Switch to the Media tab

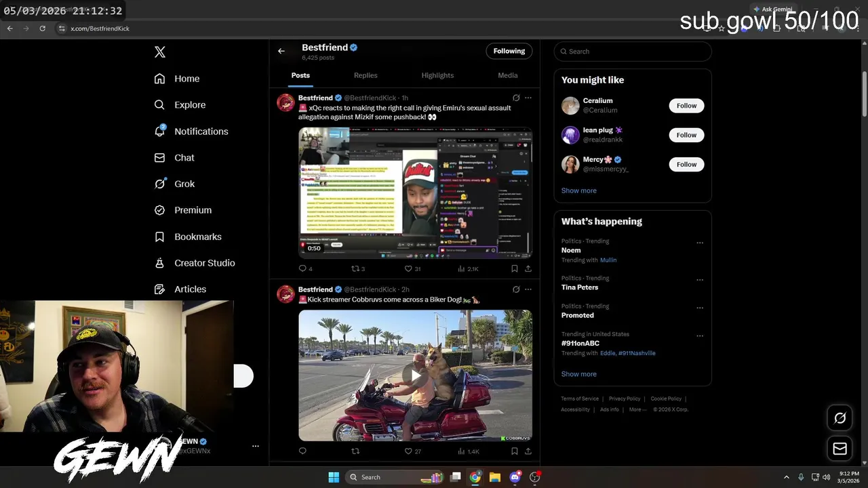coord(508,75)
